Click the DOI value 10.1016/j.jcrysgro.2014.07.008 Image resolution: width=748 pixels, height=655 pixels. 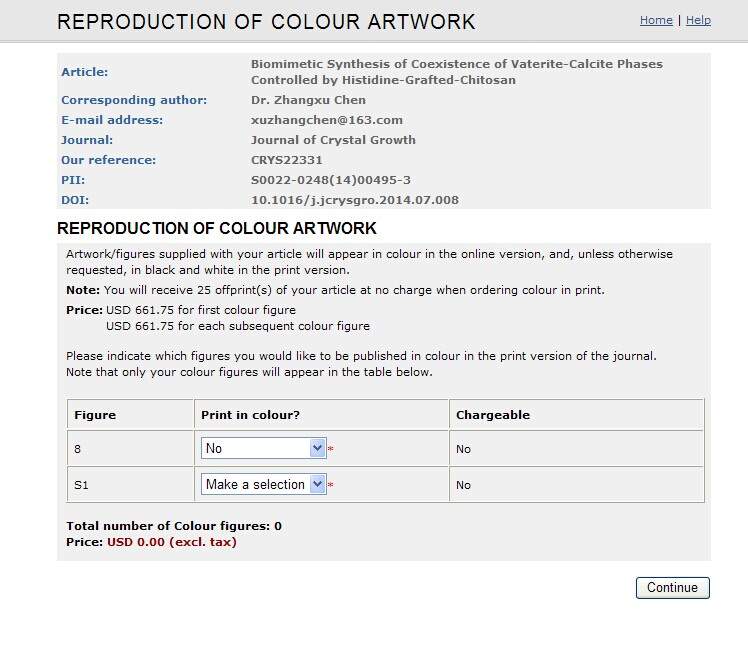[354, 200]
